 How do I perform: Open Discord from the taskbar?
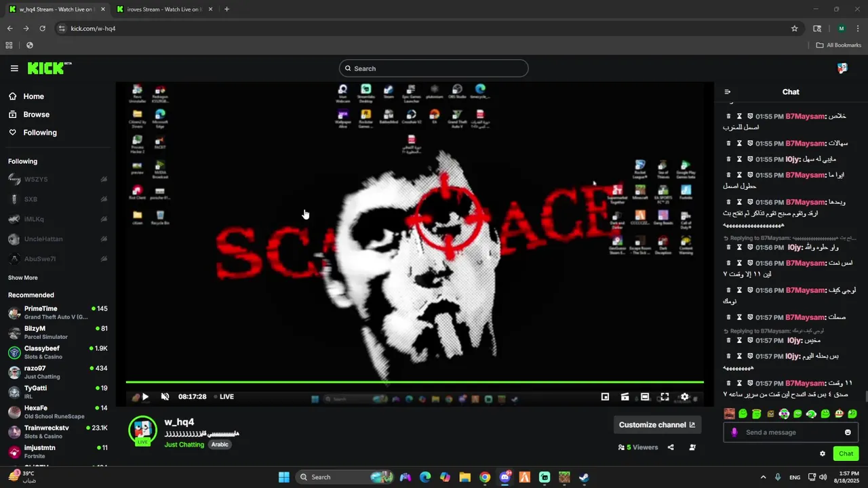point(505,477)
